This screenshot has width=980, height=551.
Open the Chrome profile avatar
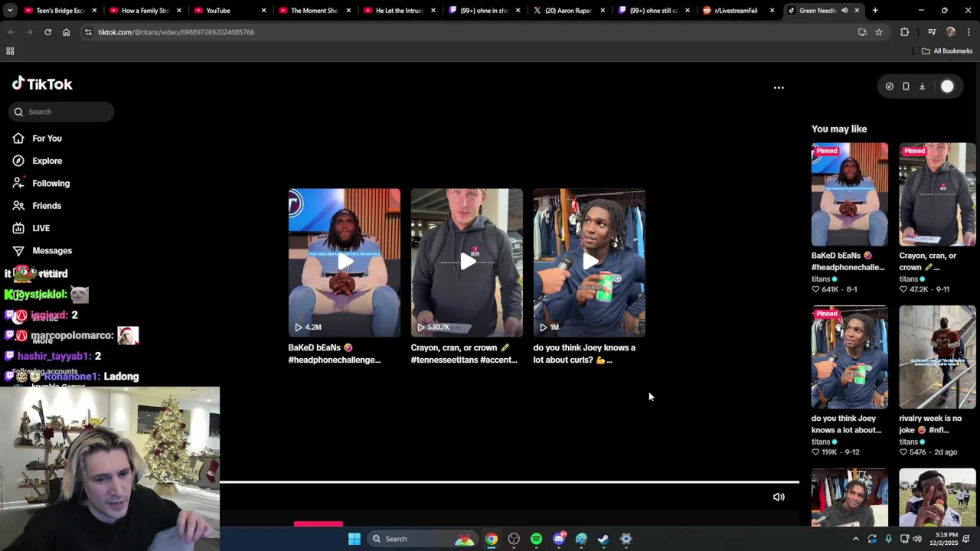pyautogui.click(x=950, y=32)
